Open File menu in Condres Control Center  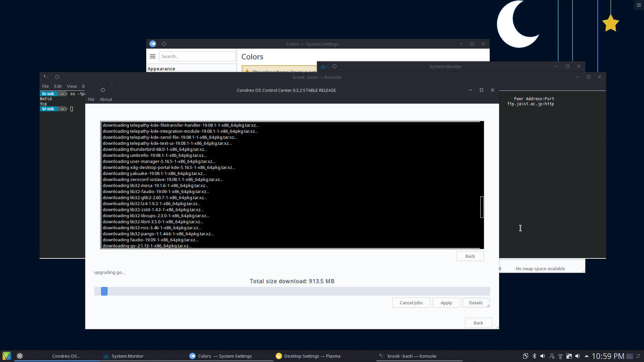tap(91, 99)
